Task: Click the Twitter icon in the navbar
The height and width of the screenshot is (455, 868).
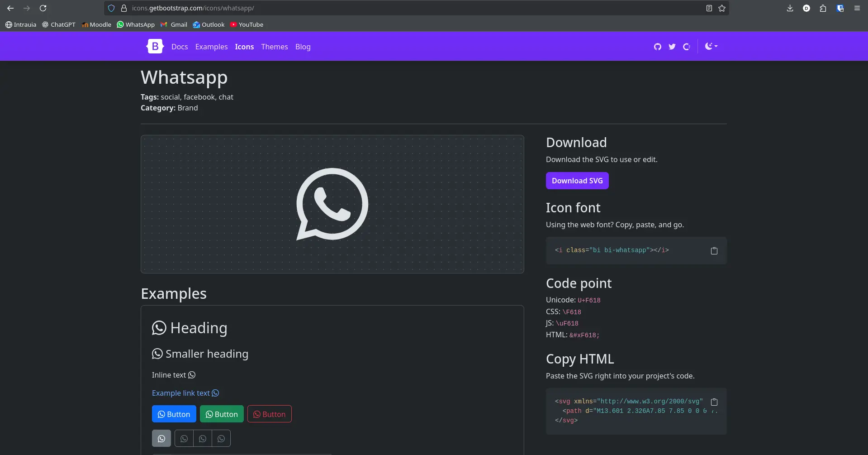Action: (672, 46)
